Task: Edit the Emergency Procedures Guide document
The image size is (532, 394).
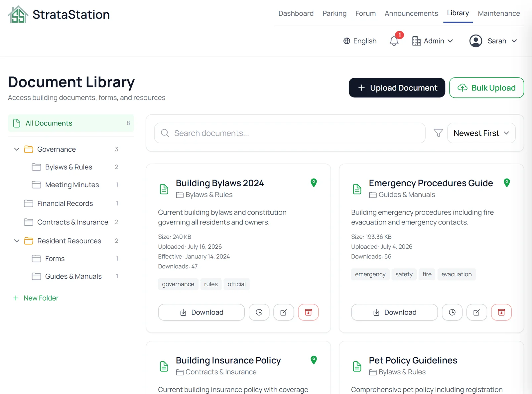Action: 477,312
